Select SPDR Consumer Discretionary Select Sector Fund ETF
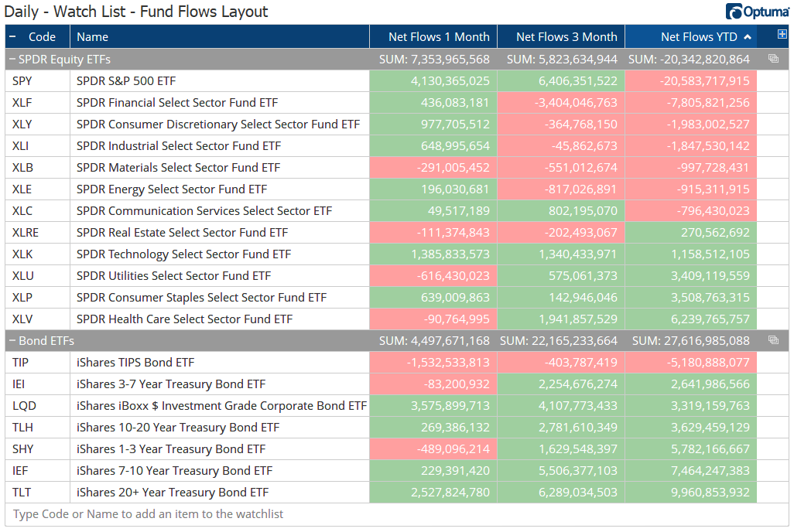794x532 pixels. coord(218,124)
